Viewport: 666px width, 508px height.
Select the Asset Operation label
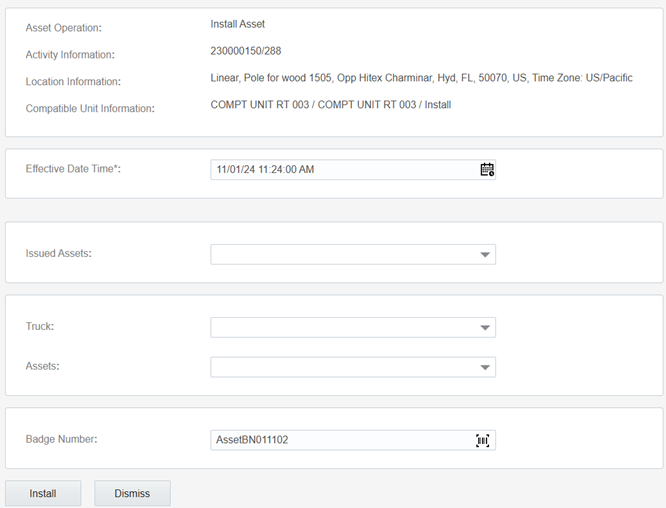(x=64, y=28)
